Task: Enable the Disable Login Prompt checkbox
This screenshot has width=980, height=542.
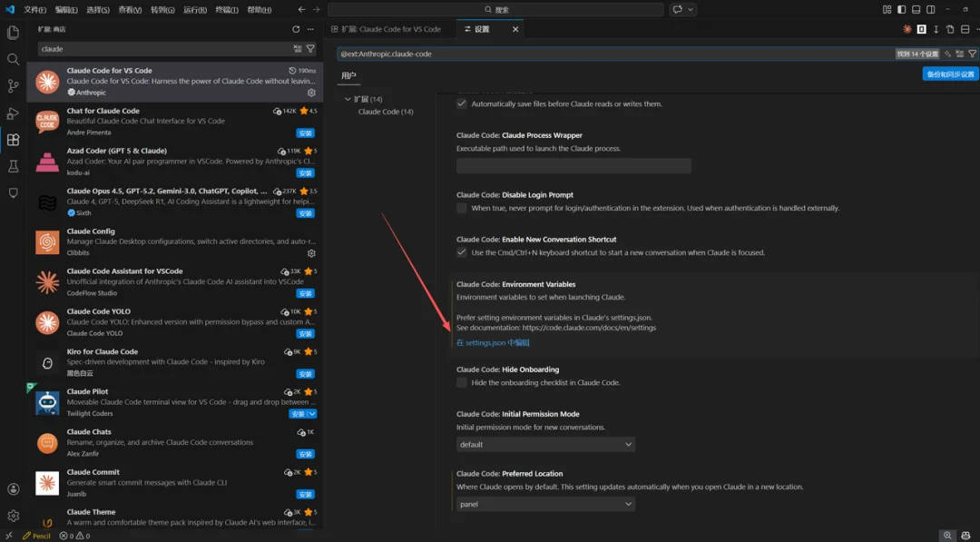Action: (462, 208)
